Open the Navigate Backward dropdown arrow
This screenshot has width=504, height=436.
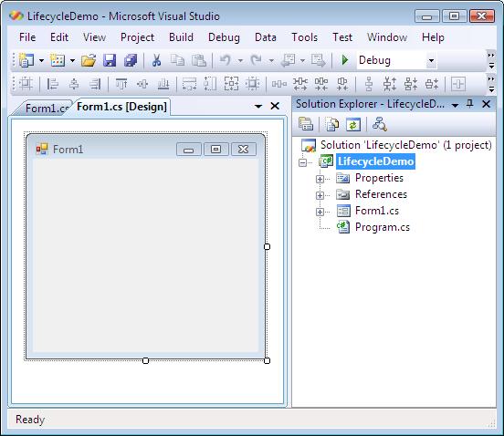click(x=302, y=60)
